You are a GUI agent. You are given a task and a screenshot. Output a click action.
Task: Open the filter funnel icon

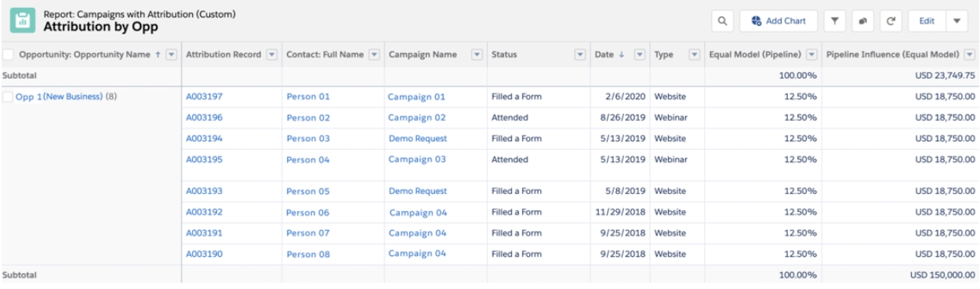pos(835,21)
